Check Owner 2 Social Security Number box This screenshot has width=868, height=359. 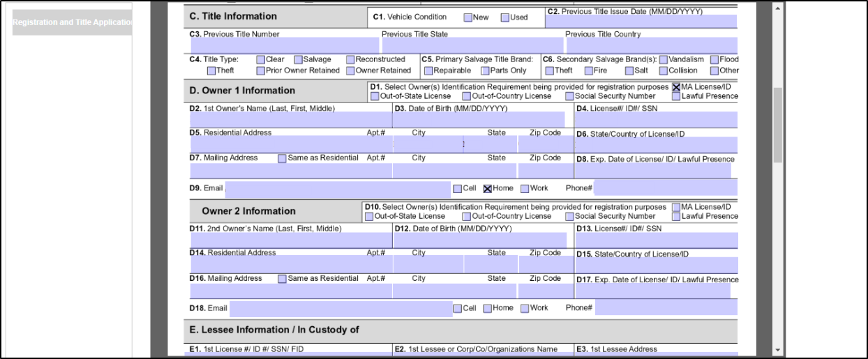569,216
